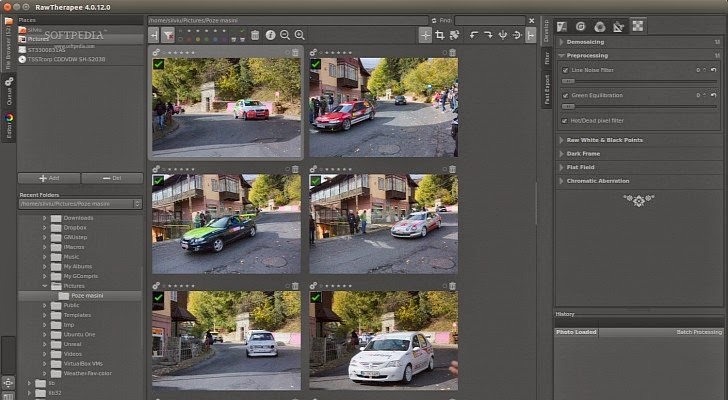Screen dimensions: 728x400
Task: Click the coarse flip vertical icon
Action: tap(517, 35)
